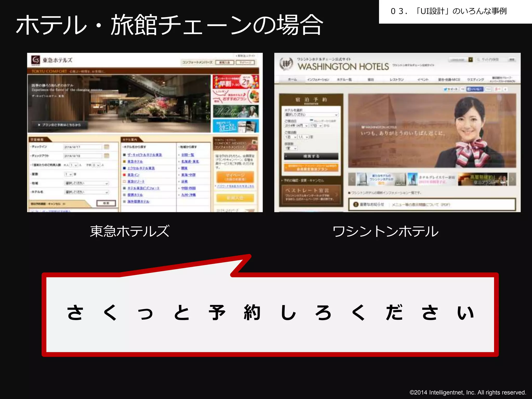
Task: Click the yellow 新規入会 button on Tokyu sidebar
Action: pyautogui.click(x=235, y=198)
